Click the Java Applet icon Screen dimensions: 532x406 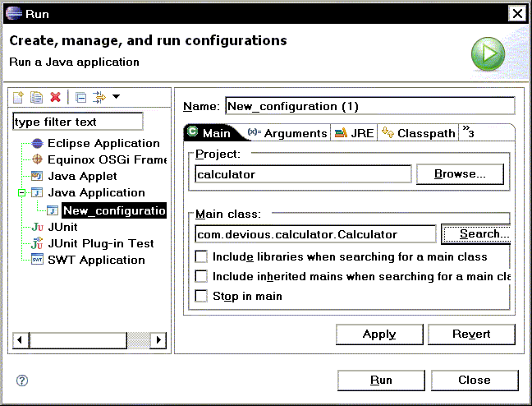pyautogui.click(x=37, y=176)
